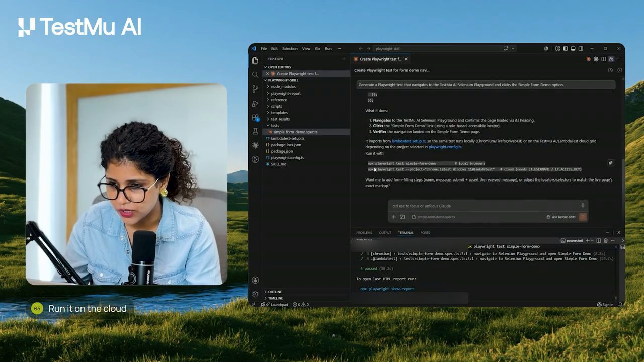Open the Search view in activity bar
The image size is (644, 362).
coord(255,74)
